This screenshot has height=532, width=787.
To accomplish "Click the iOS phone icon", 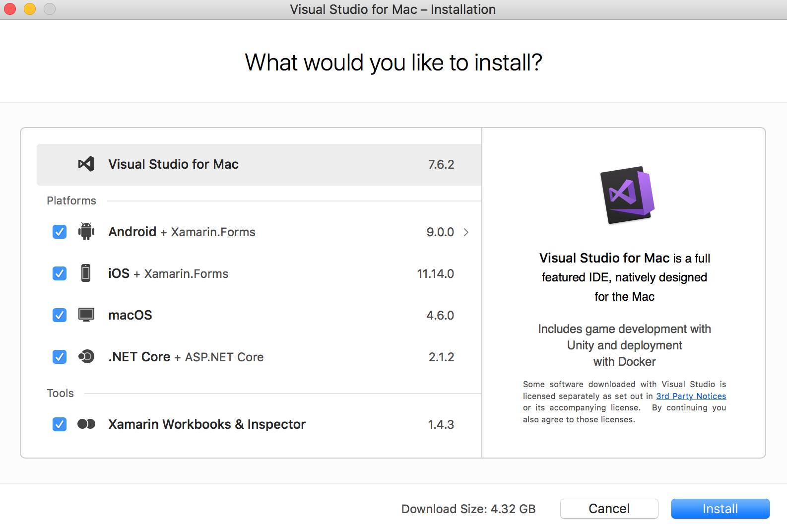I will [86, 273].
